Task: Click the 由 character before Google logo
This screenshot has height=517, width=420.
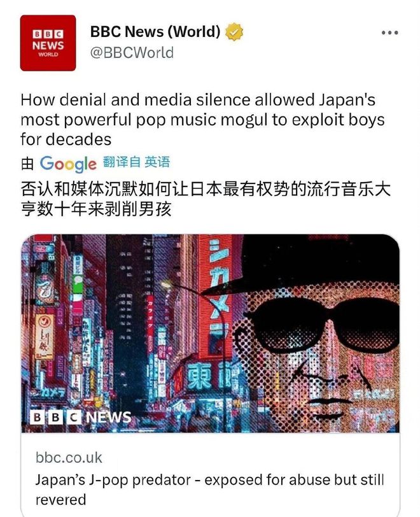Action: 27,163
